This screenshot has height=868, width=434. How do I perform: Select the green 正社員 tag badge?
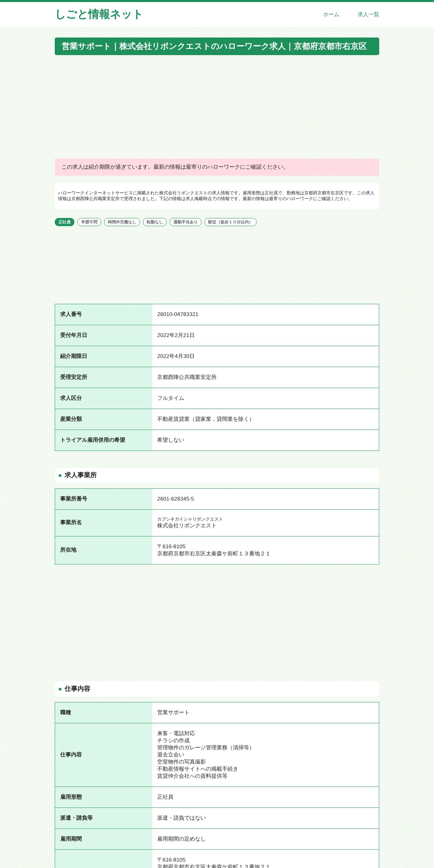tap(65, 222)
